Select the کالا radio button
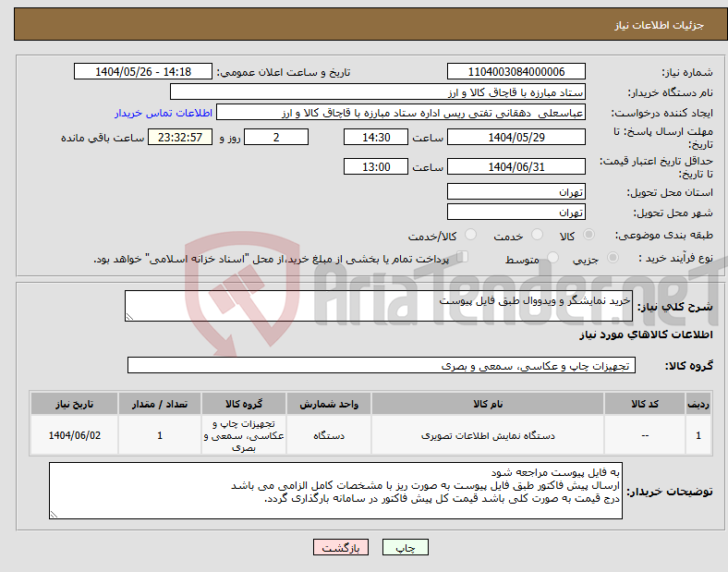Screen dimensions: 728x572 (588, 235)
